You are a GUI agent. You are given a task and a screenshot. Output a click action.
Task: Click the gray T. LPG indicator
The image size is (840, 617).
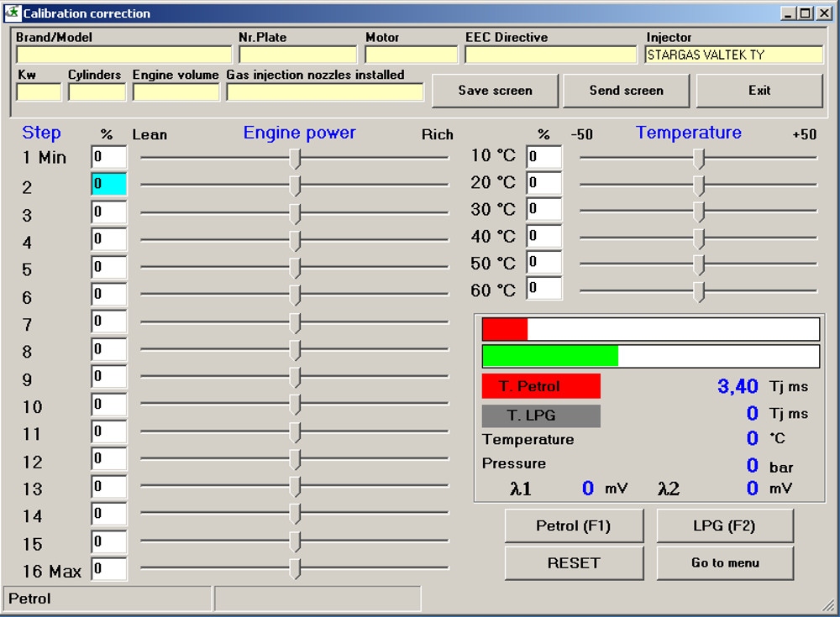pyautogui.click(x=541, y=416)
